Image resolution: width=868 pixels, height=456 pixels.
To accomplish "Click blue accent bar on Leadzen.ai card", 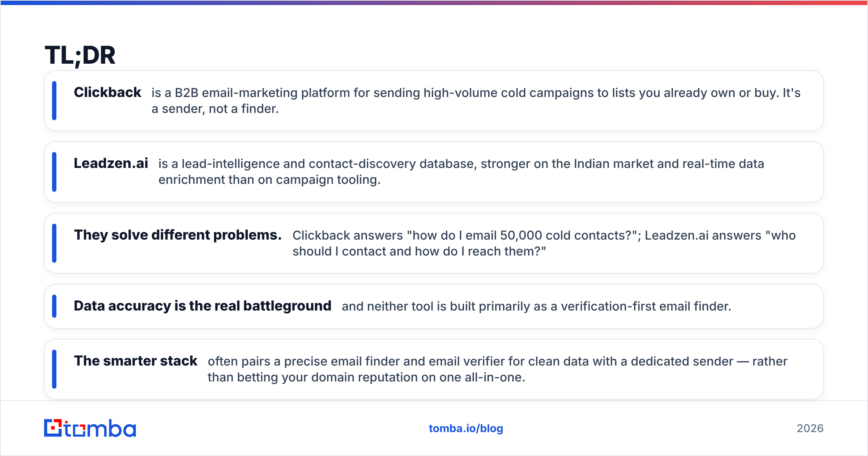I will (x=54, y=172).
